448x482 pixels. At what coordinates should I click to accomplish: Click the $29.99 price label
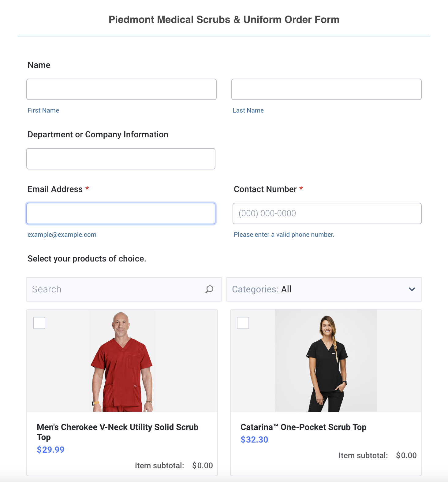pyautogui.click(x=50, y=450)
